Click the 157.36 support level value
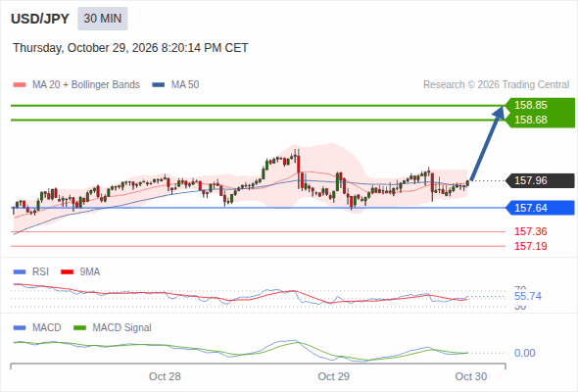Viewport: 578px width, 392px height. coord(530,231)
